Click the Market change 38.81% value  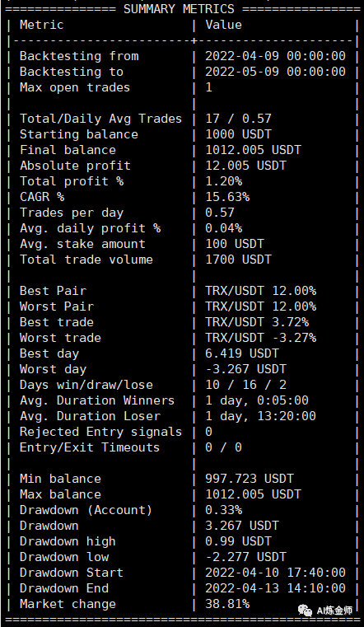[x=227, y=604]
